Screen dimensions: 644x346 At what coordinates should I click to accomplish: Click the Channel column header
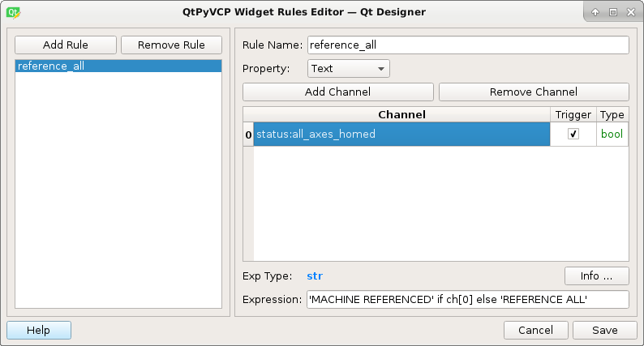click(x=401, y=114)
